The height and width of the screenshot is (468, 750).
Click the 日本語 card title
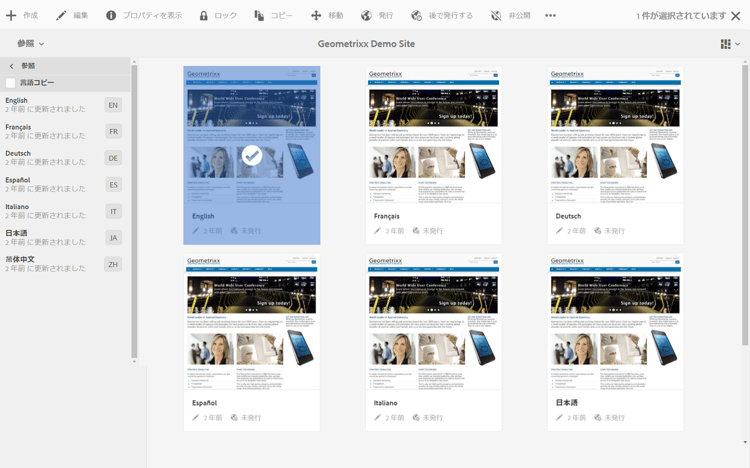point(567,403)
